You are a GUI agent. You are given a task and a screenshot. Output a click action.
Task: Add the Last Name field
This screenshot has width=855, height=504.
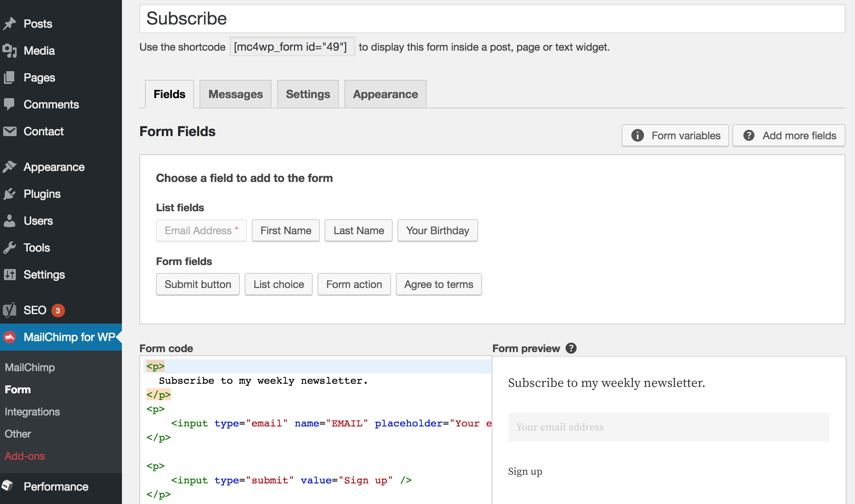(359, 231)
